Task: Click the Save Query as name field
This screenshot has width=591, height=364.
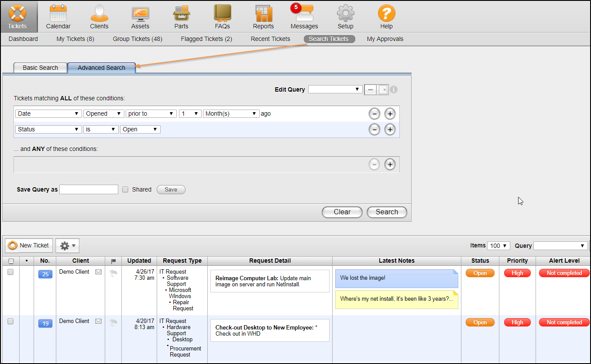Action: coord(89,189)
